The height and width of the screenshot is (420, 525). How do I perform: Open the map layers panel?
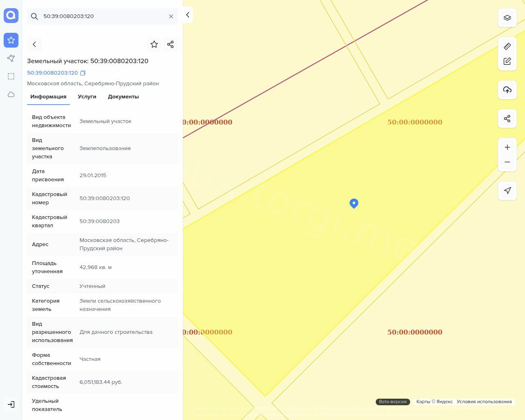point(507,18)
